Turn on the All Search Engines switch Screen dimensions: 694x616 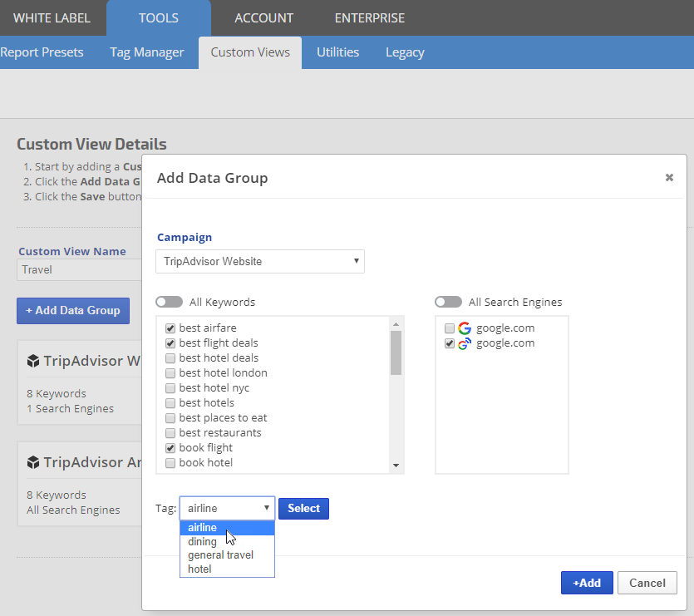pyautogui.click(x=448, y=303)
